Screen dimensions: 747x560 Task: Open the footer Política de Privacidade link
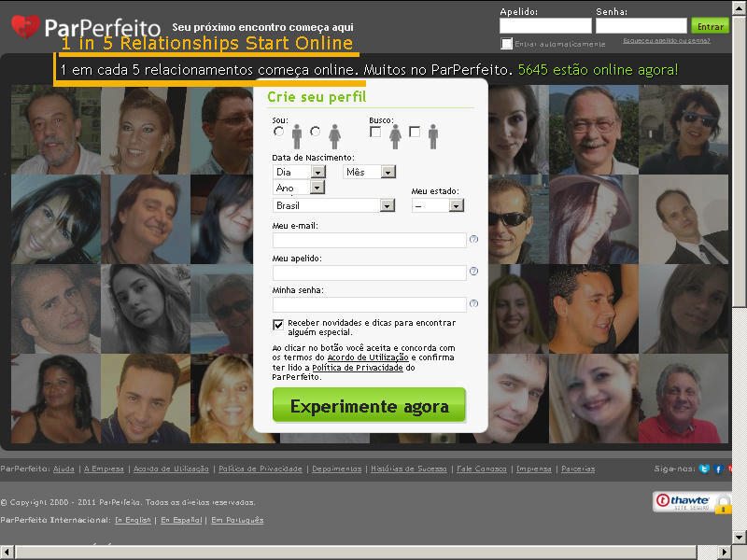pyautogui.click(x=261, y=469)
